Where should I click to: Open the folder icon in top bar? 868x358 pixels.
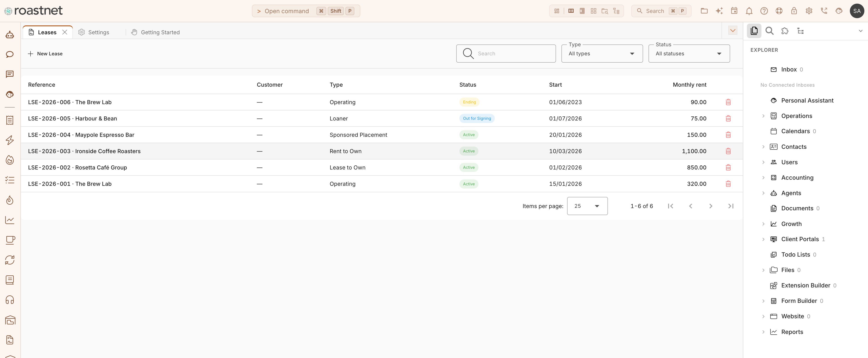(704, 11)
